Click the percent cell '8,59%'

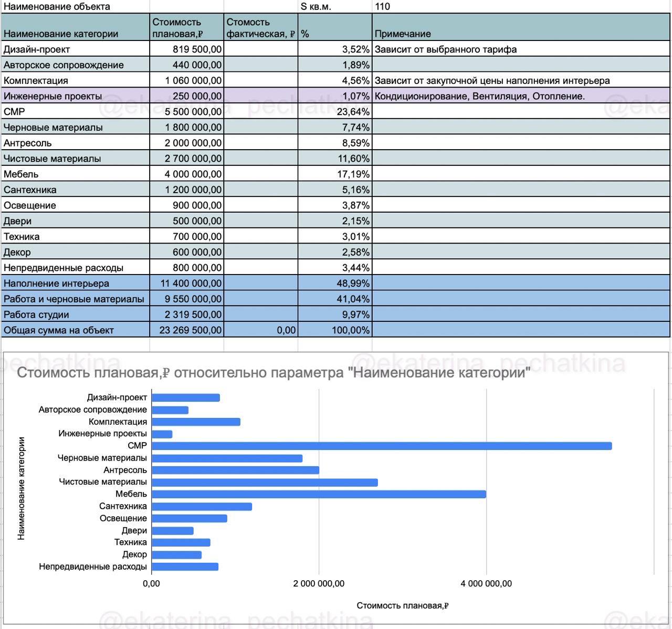[335, 143]
